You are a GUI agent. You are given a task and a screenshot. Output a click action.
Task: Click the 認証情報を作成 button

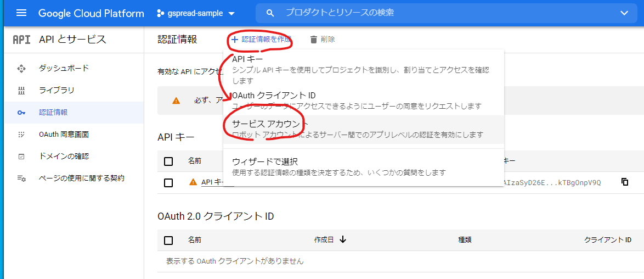coord(261,40)
